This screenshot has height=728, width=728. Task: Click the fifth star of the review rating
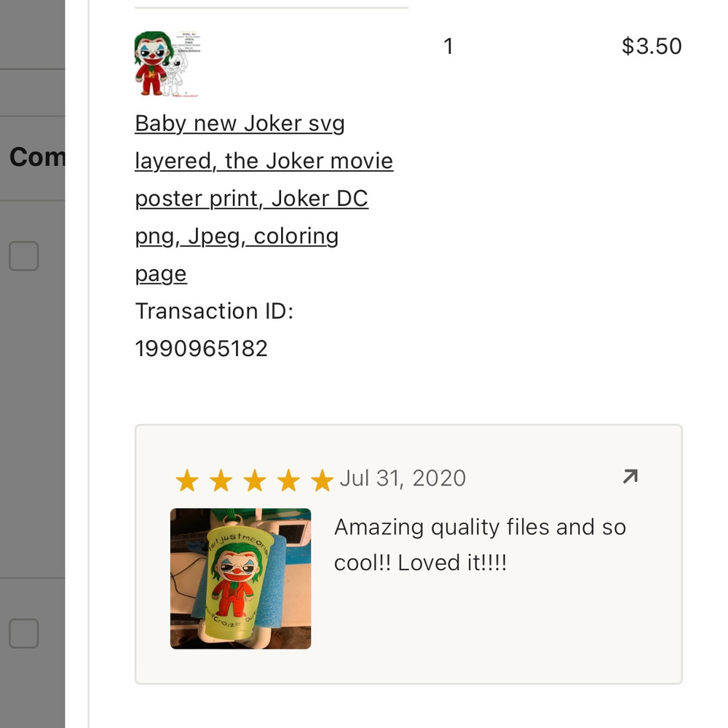pos(321,480)
